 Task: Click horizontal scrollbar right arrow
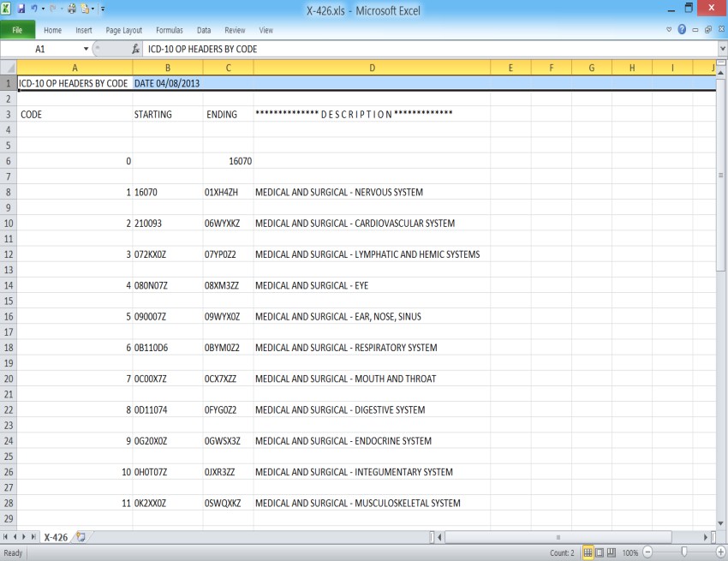(705, 537)
